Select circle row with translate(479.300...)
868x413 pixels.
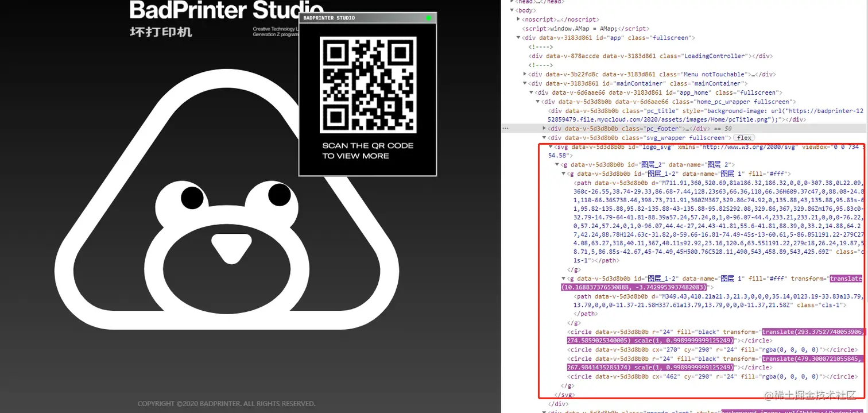[x=716, y=363]
